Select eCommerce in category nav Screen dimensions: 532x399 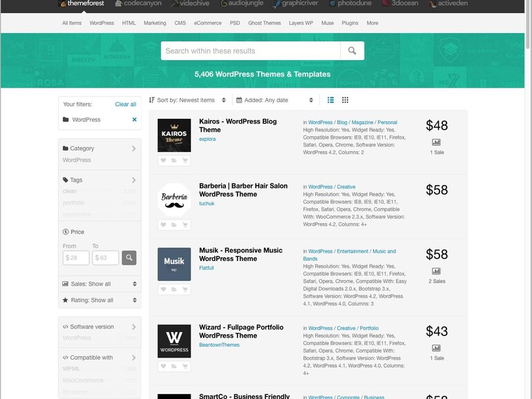[x=208, y=23]
